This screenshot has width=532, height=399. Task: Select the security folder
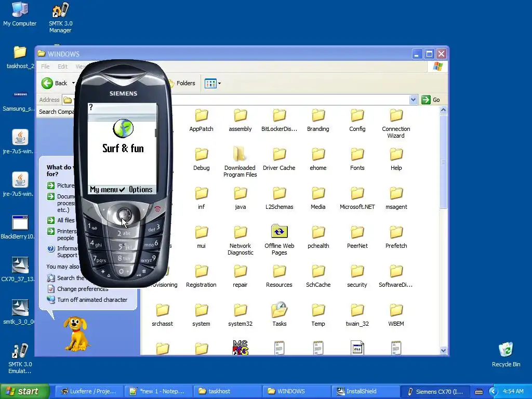[357, 276]
